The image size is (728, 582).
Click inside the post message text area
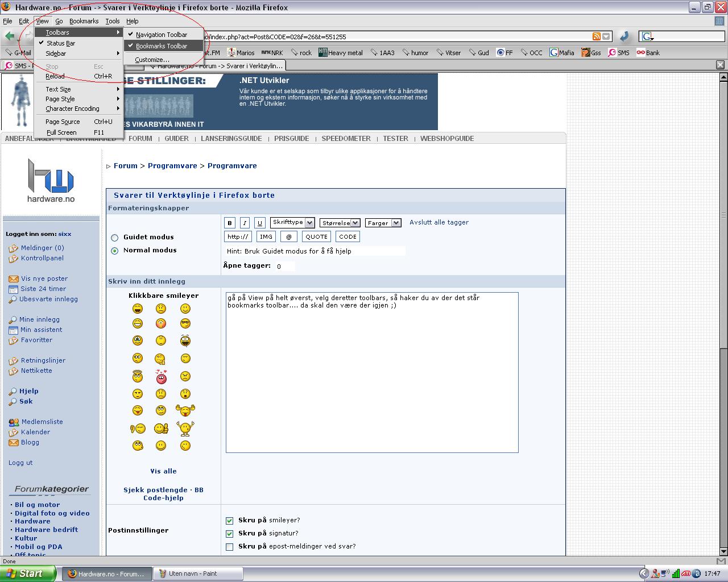372,375
